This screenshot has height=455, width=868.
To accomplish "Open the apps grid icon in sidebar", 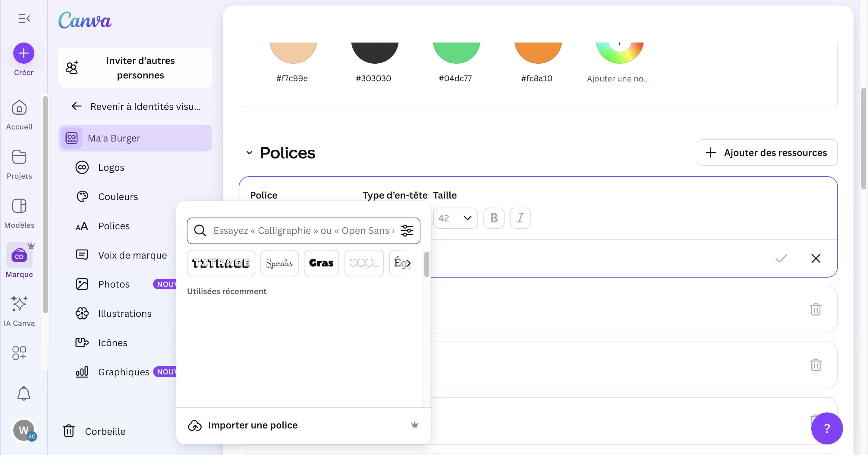I will (x=19, y=353).
